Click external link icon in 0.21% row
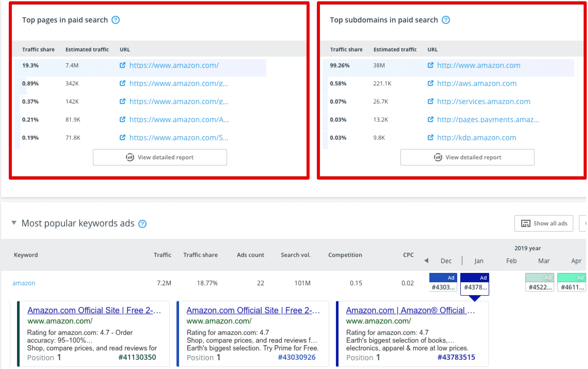 click(123, 119)
